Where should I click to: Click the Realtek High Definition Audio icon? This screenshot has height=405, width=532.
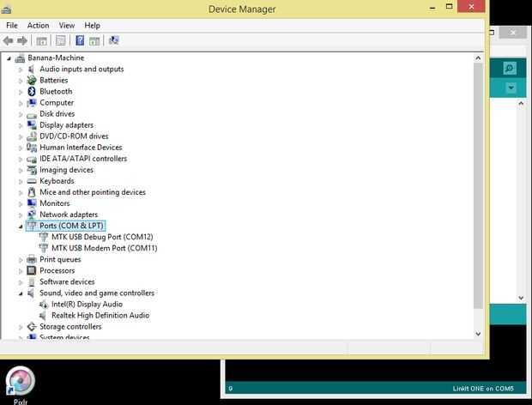[x=43, y=316]
